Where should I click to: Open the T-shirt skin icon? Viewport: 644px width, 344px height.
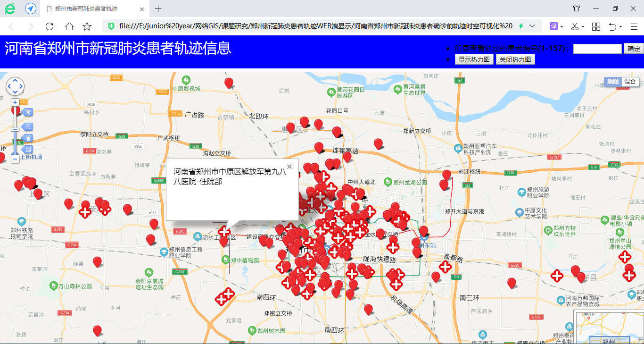point(577,8)
